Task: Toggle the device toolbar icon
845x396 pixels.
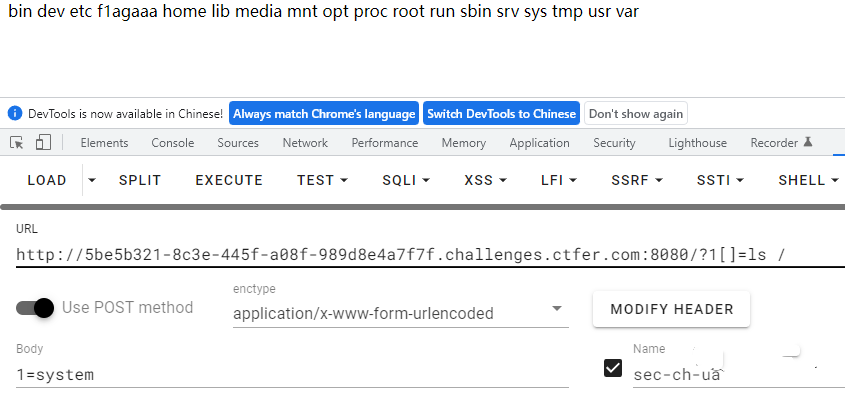Action: (x=43, y=143)
